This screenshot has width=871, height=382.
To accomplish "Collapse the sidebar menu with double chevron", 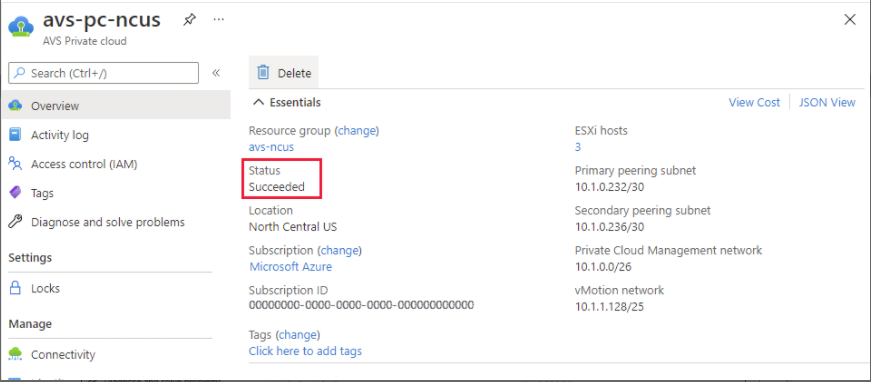I will click(216, 73).
